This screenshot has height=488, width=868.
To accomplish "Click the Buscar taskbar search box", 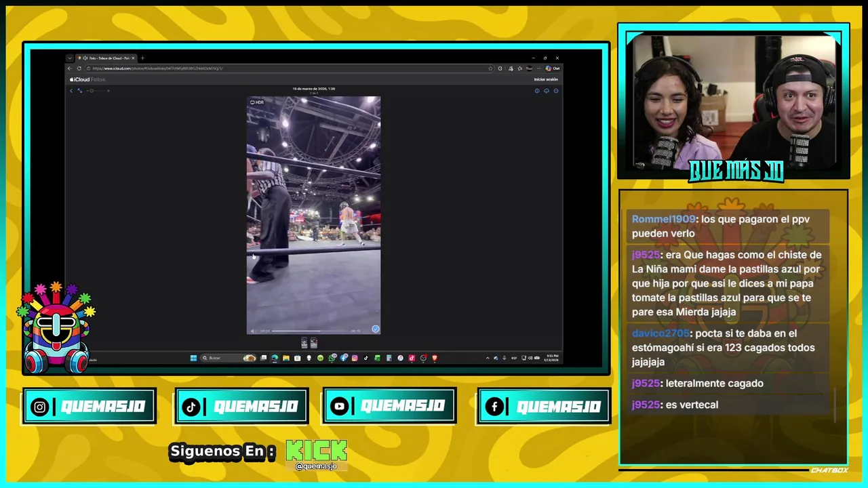I will pos(228,358).
